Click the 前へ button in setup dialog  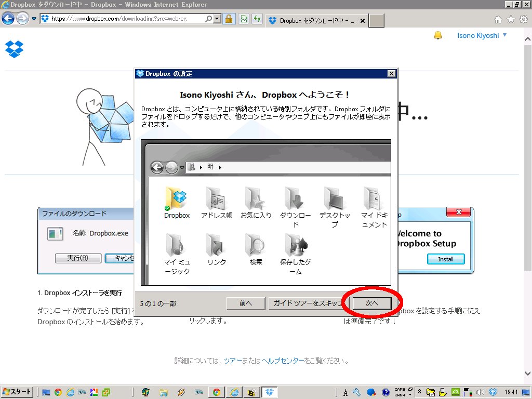246,303
